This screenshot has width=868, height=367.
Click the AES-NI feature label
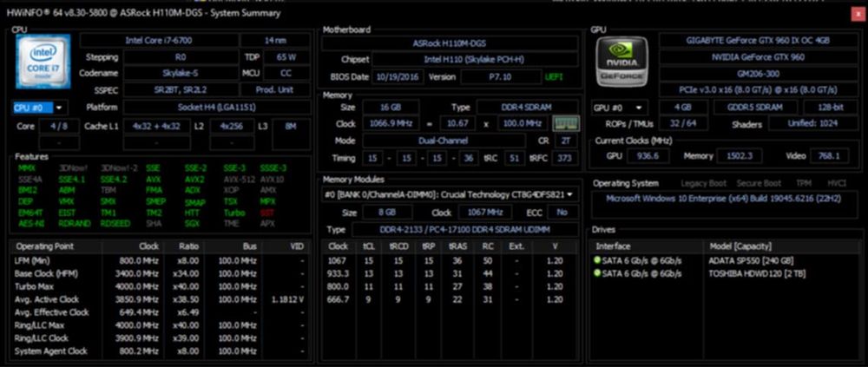tap(30, 224)
